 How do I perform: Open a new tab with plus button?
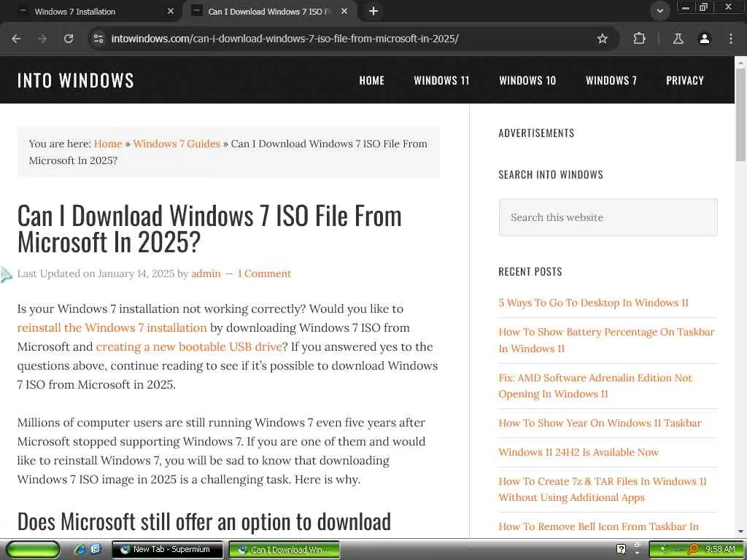(373, 11)
